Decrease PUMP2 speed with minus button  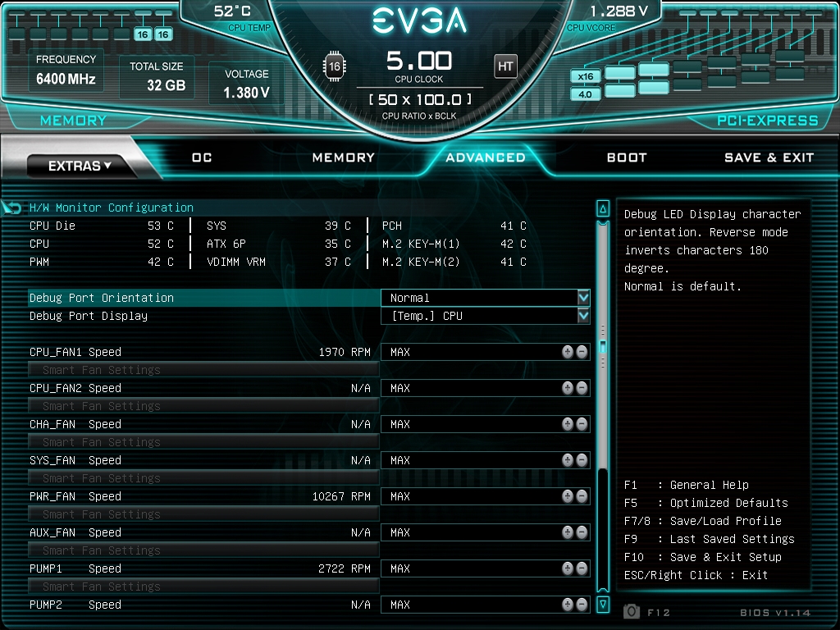point(582,605)
